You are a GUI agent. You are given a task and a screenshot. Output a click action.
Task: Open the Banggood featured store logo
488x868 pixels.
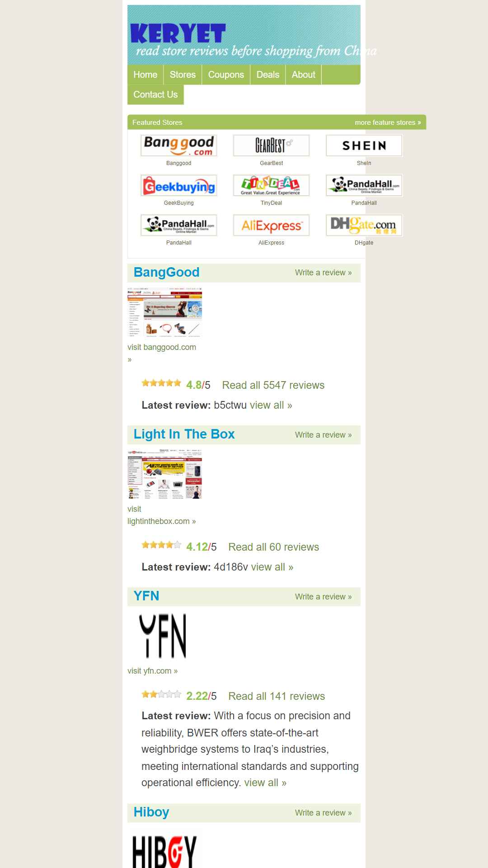point(178,146)
